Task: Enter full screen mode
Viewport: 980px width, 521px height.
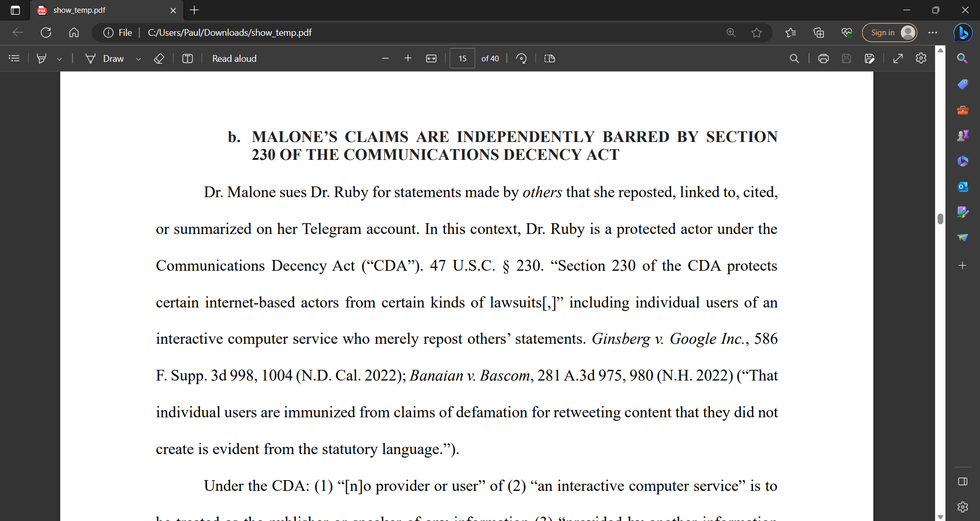Action: [x=898, y=58]
